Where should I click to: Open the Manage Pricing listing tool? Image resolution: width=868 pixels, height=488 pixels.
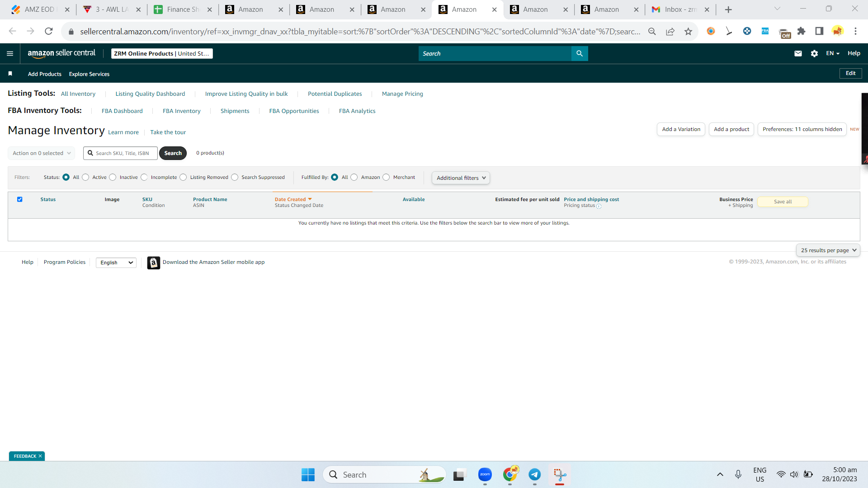(x=402, y=94)
